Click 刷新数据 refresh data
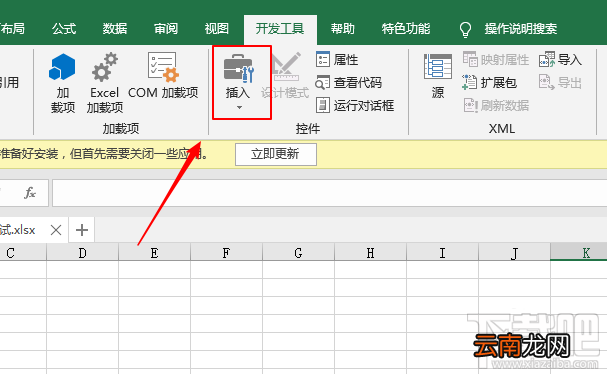The image size is (607, 374). tap(496, 105)
